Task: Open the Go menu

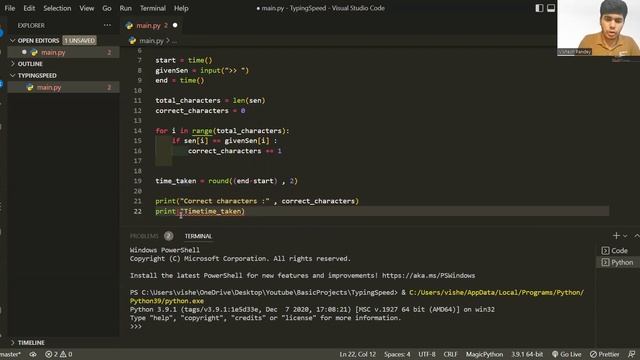Action: coord(107,8)
